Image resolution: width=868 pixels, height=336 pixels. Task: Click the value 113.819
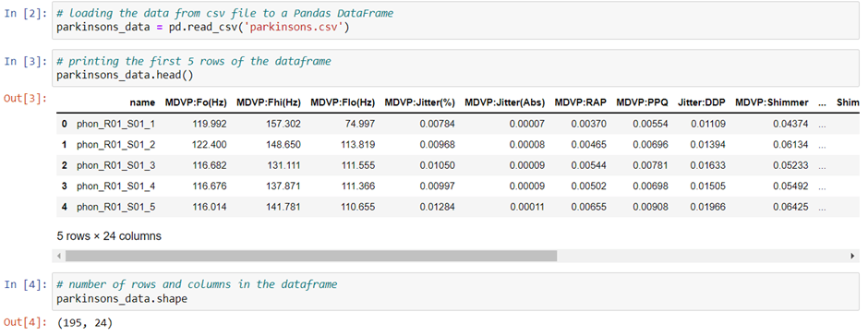pyautogui.click(x=359, y=145)
